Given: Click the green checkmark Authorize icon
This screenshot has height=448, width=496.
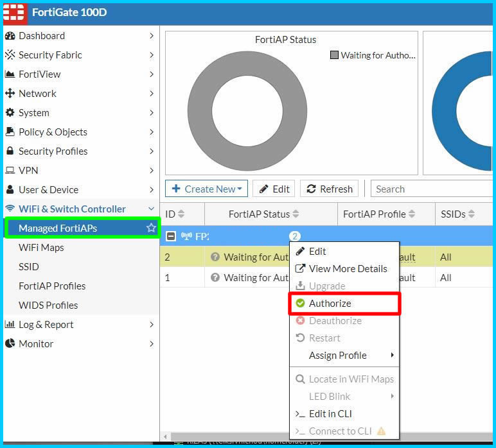Looking at the screenshot, I should (x=300, y=304).
